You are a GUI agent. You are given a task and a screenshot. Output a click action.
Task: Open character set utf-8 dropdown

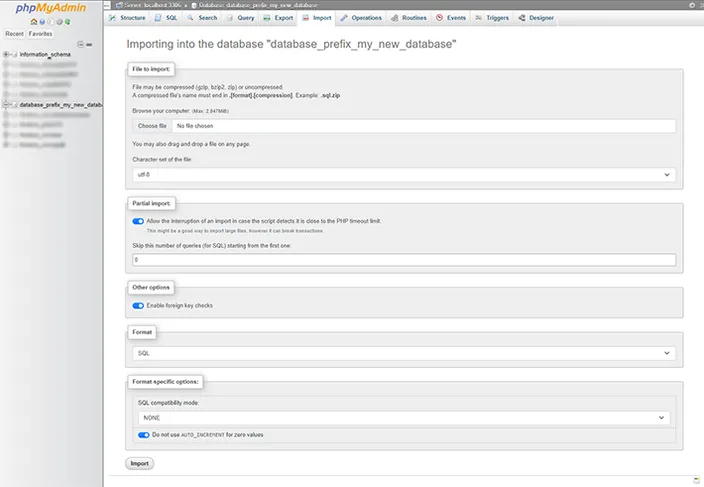coord(404,175)
